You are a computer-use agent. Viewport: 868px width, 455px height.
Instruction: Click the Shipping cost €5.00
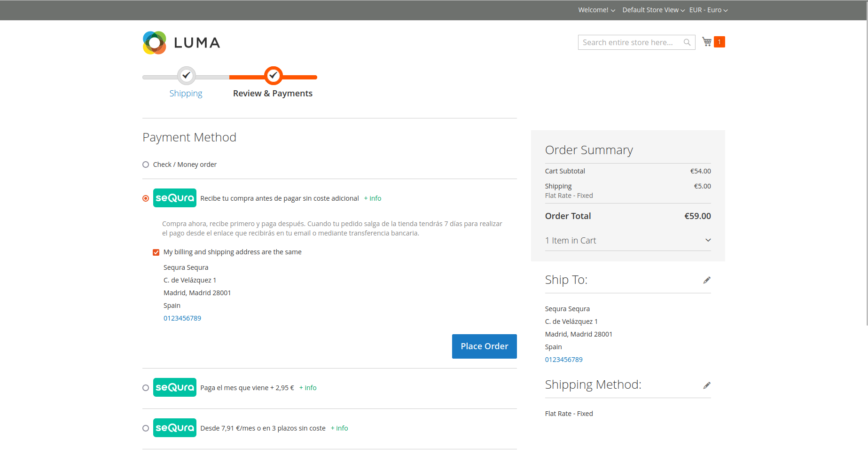(703, 186)
